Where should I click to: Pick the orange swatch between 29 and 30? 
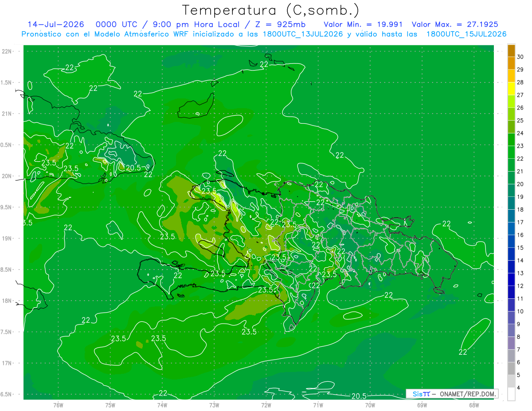(x=511, y=63)
